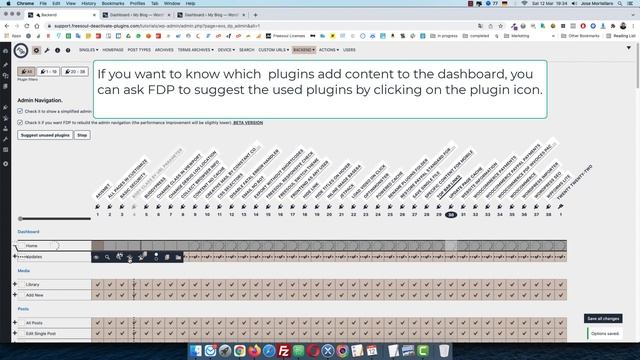
Task: Show all plugins with the All filter button
Action: [26, 71]
